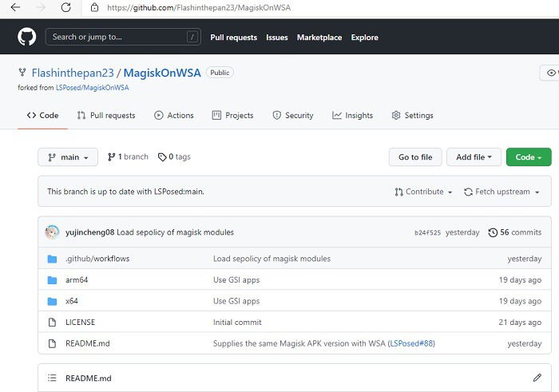Click the latest commit 'Load sepolicy of magisk modules'
The width and height of the screenshot is (559, 392).
pos(175,232)
